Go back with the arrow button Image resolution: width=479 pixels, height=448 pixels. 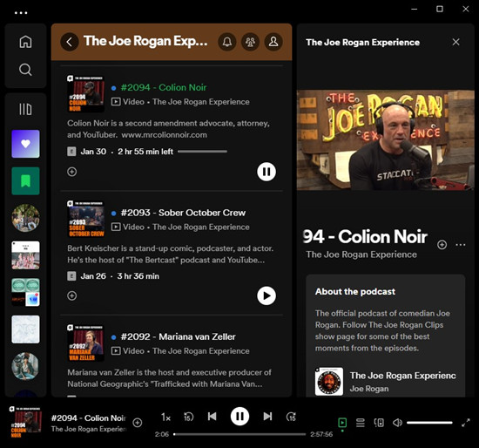click(70, 42)
